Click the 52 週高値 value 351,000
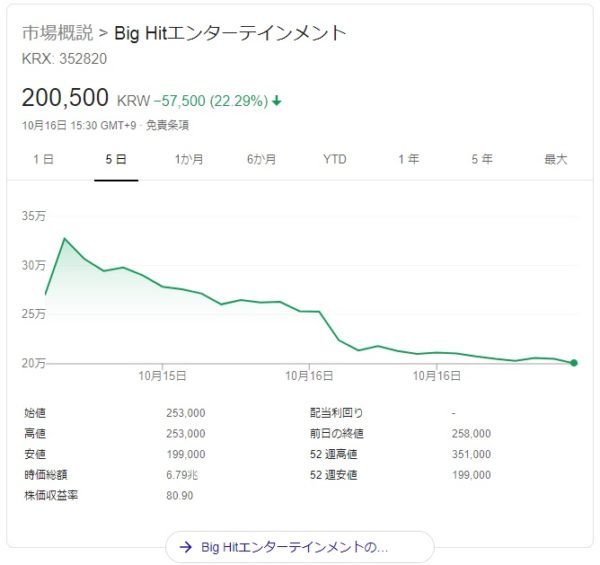Image resolution: width=600 pixels, height=565 pixels. click(x=471, y=455)
